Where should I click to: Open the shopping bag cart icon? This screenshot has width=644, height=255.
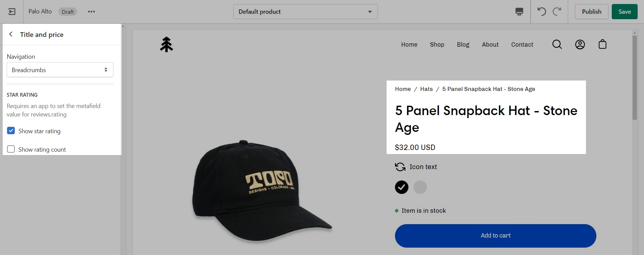[x=602, y=44]
